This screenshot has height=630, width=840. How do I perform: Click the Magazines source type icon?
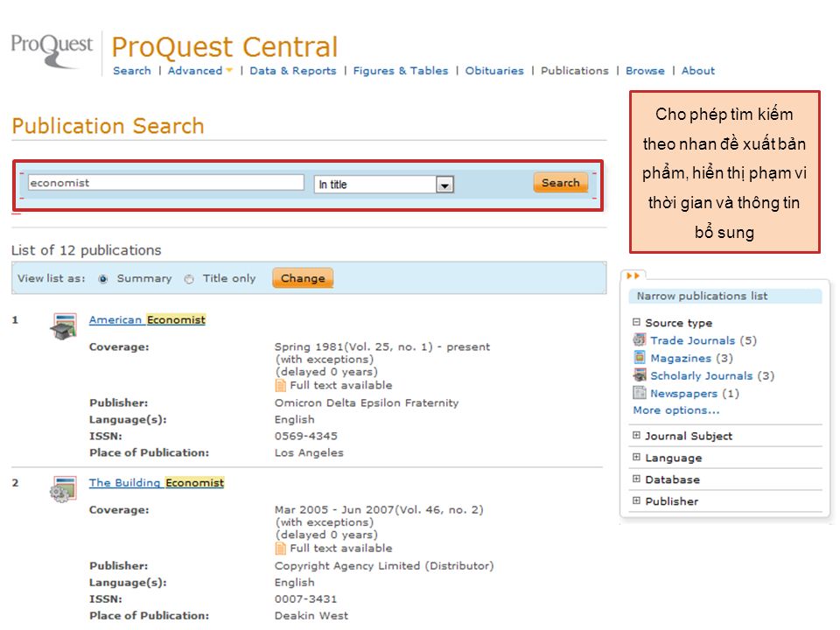pos(639,357)
